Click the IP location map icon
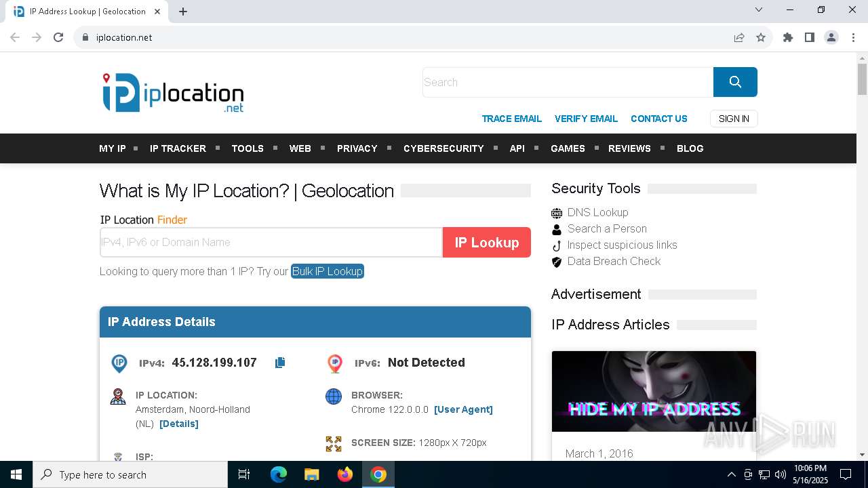868x488 pixels. coord(118,396)
